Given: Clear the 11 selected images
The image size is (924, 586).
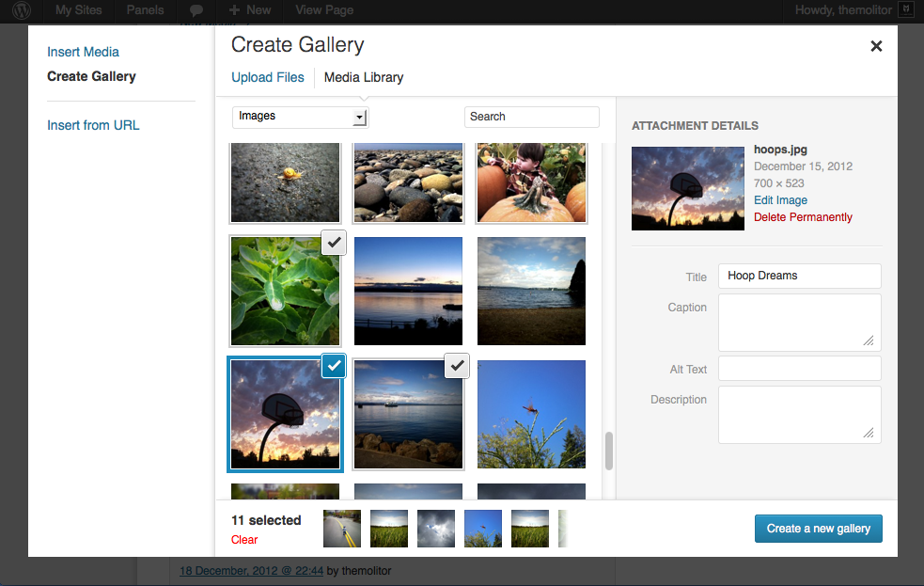Looking at the screenshot, I should coord(244,540).
